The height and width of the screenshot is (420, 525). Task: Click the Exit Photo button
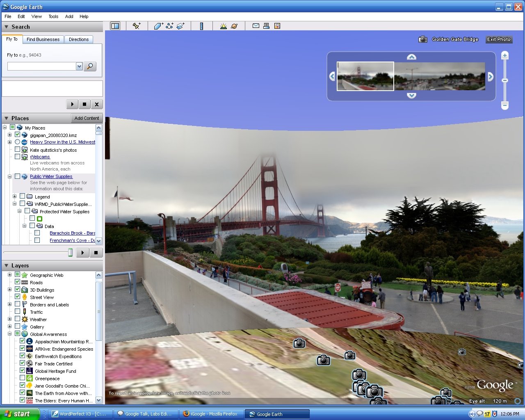coord(499,39)
